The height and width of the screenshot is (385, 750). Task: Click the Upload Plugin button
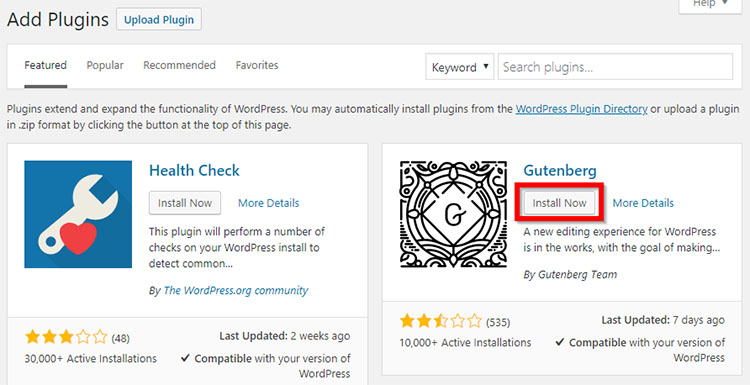coord(159,20)
